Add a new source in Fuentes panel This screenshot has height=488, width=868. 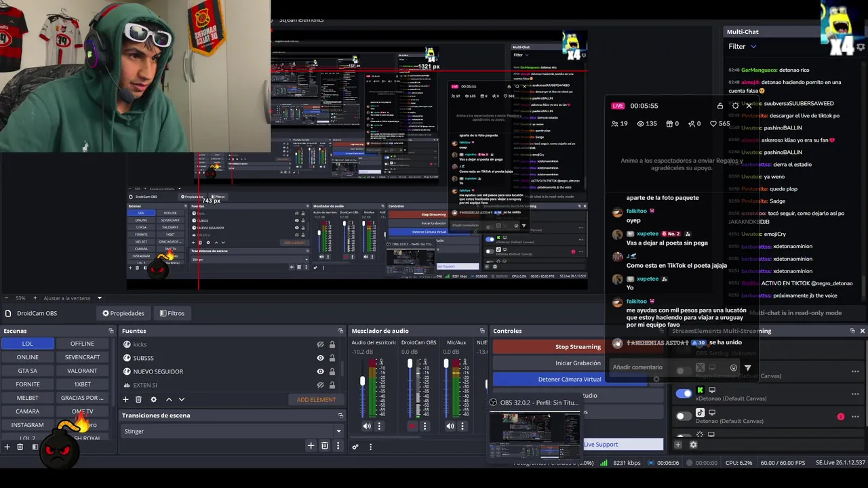(125, 399)
